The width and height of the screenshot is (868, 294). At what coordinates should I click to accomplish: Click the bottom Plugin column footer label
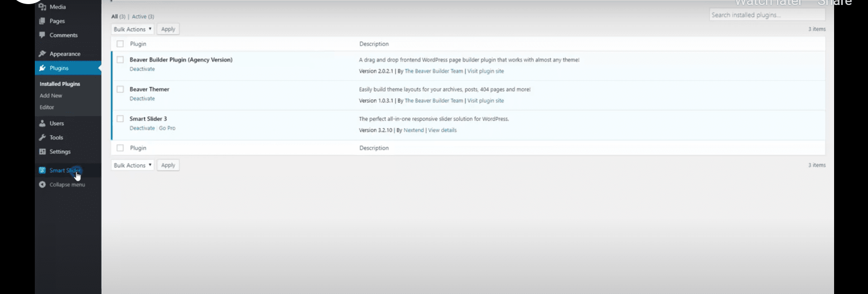point(138,148)
